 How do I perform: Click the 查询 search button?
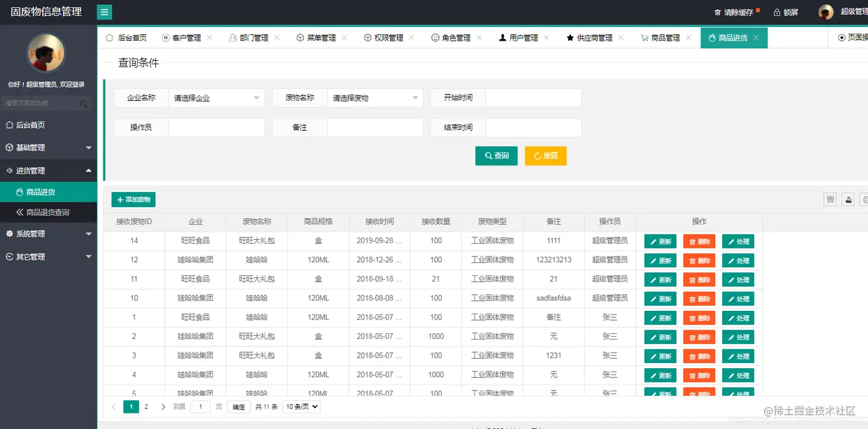tap(497, 155)
